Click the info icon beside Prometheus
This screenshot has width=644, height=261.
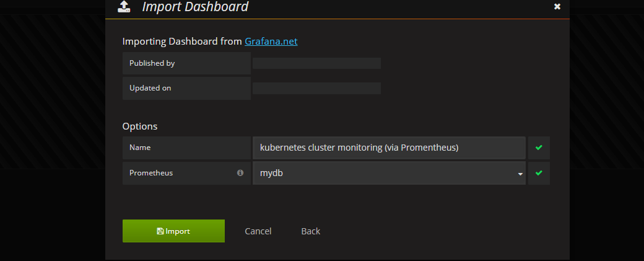coord(240,173)
